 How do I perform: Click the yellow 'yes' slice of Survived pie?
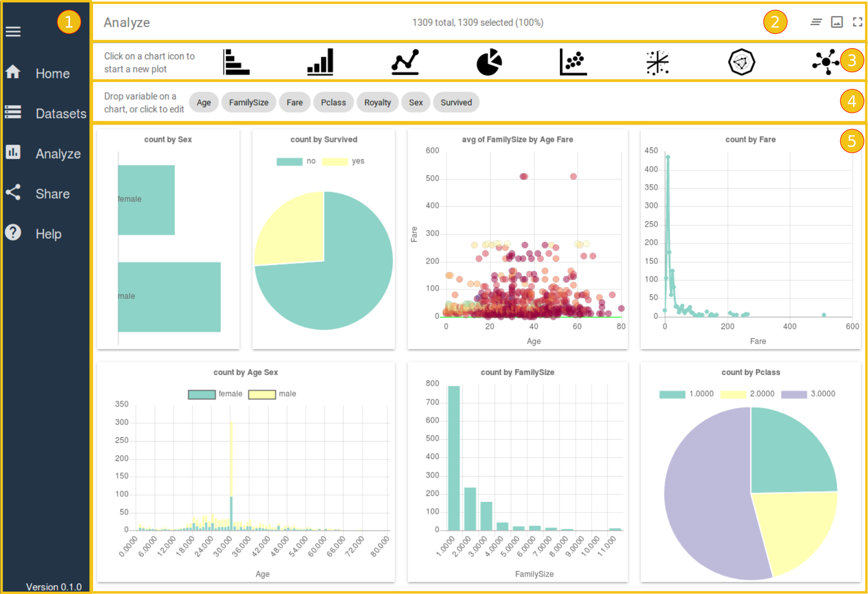(296, 233)
